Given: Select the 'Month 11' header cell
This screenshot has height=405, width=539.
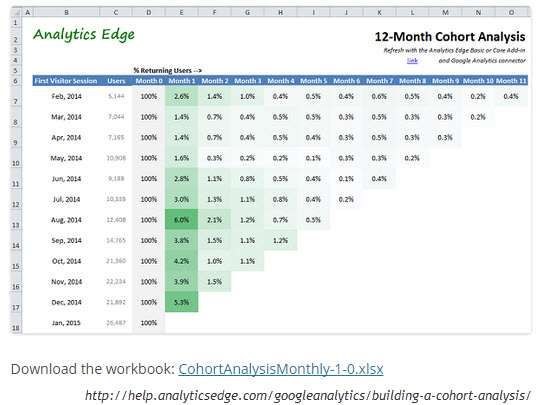Looking at the screenshot, I should click(x=511, y=81).
